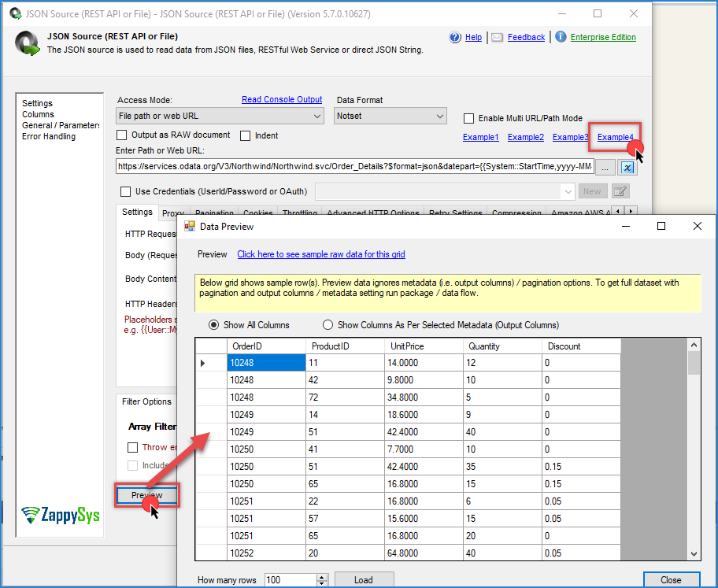Select Columns in the left pane
This screenshot has width=718, height=588.
point(38,114)
